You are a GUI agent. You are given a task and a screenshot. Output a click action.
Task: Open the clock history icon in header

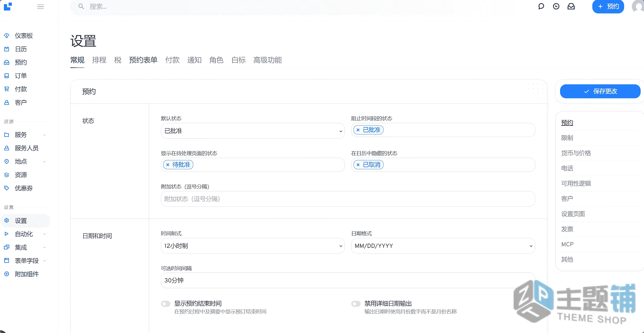point(556,6)
